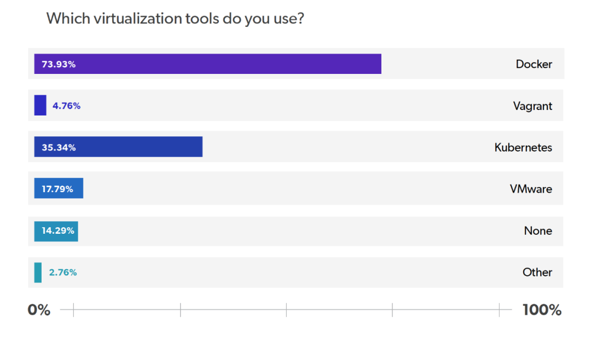Click the middle tick on the axis
This screenshot has width=591, height=364.
pos(286,310)
